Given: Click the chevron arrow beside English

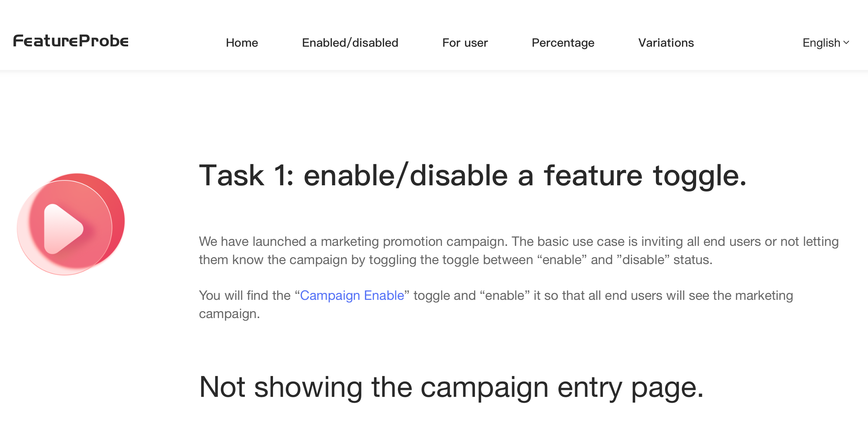Looking at the screenshot, I should click(x=846, y=43).
